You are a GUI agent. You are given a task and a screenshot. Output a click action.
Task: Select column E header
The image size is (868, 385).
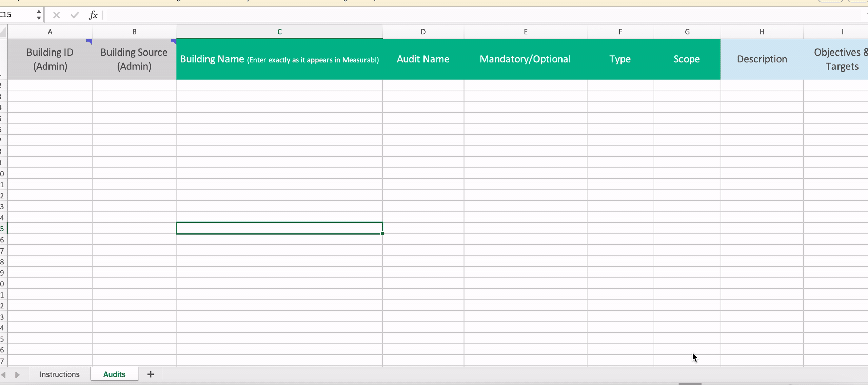526,32
